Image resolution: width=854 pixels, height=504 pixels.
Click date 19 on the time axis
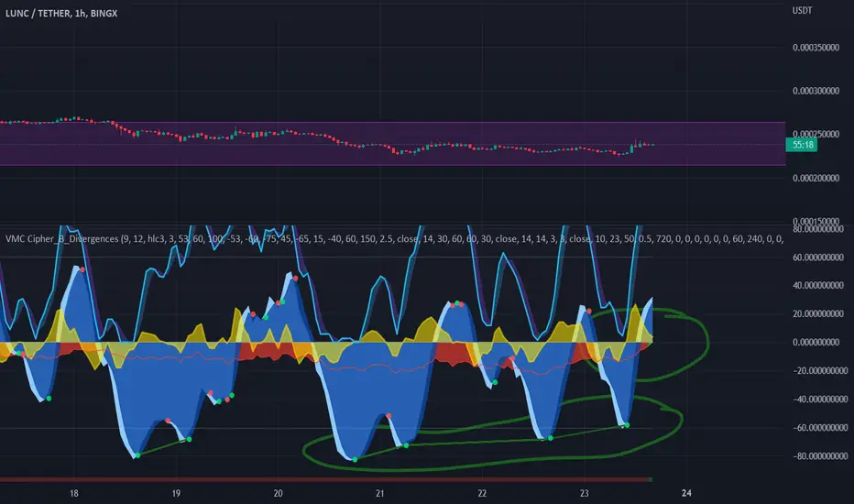pos(176,494)
